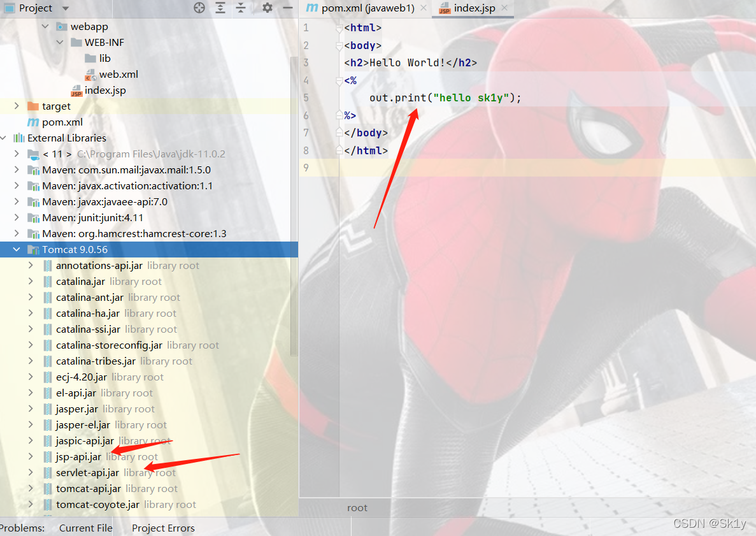Select the index.jsp file icon in tree
Screen dimensions: 756x536
(x=76, y=91)
